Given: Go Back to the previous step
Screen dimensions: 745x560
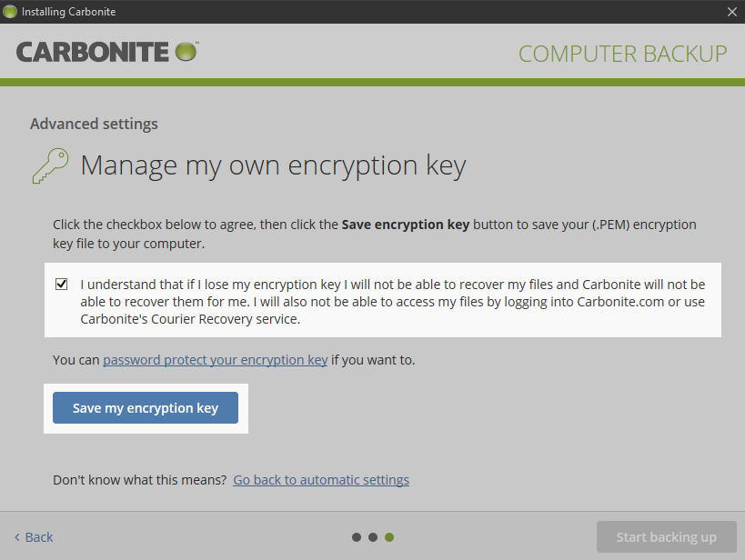Looking at the screenshot, I should pos(38,537).
